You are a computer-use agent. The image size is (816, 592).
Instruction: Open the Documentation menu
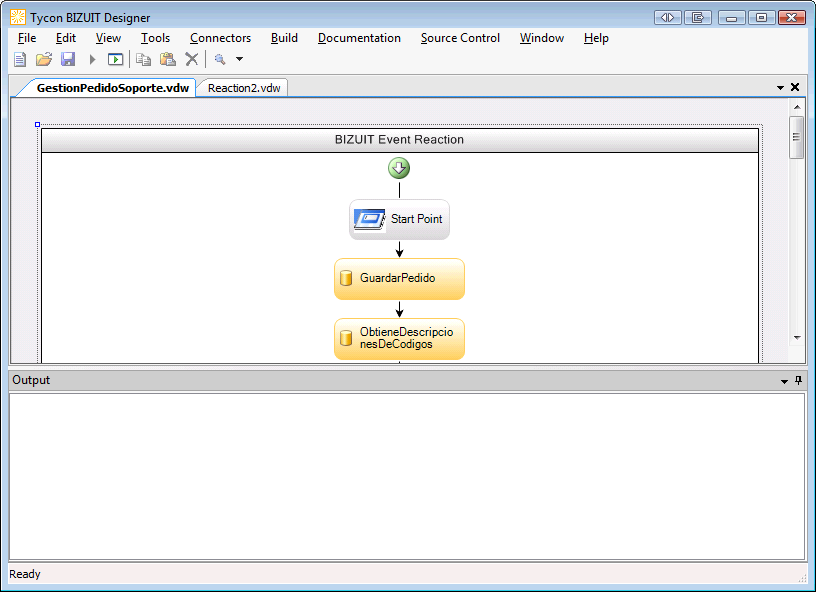pos(359,38)
